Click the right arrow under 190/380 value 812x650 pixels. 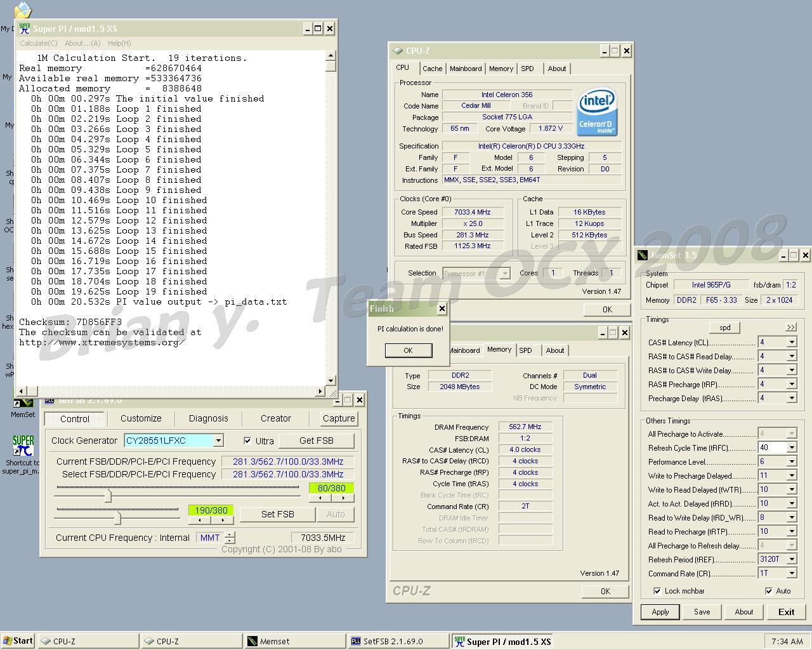[x=223, y=520]
